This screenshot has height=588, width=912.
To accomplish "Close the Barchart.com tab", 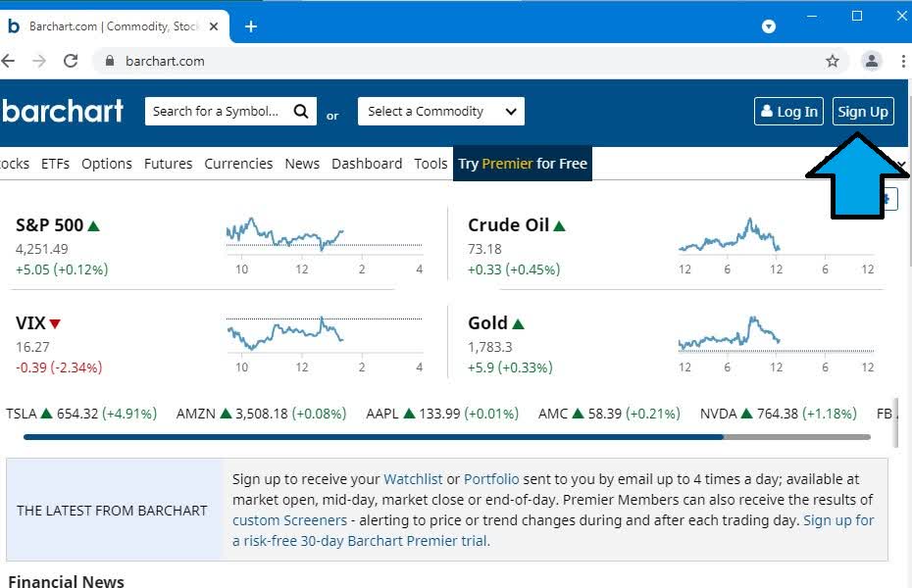I will pos(214,26).
